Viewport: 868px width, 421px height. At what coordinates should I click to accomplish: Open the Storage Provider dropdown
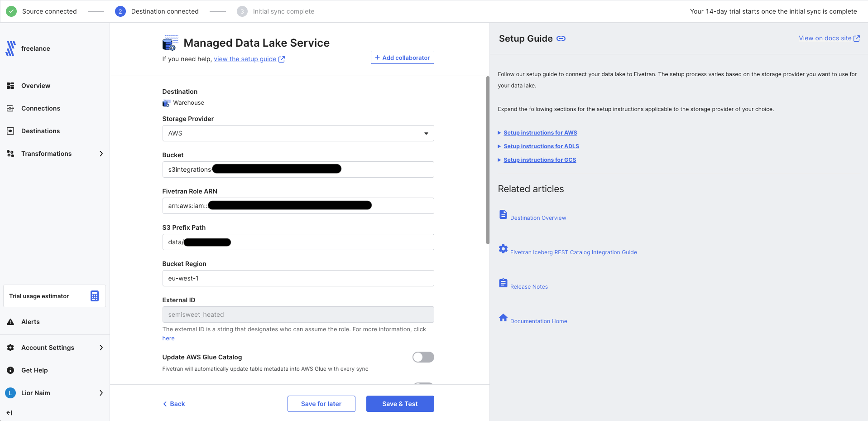(x=298, y=133)
